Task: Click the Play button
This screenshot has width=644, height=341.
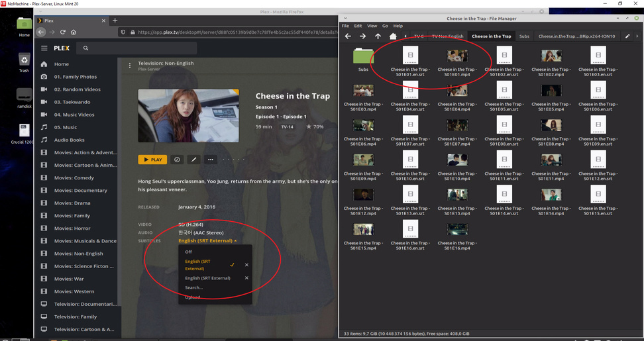Action: pos(152,160)
